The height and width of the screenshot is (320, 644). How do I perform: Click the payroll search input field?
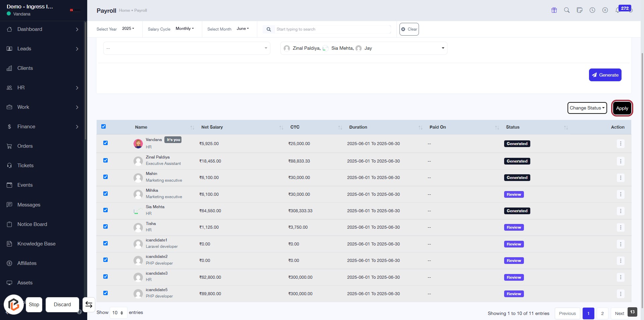pos(332,29)
